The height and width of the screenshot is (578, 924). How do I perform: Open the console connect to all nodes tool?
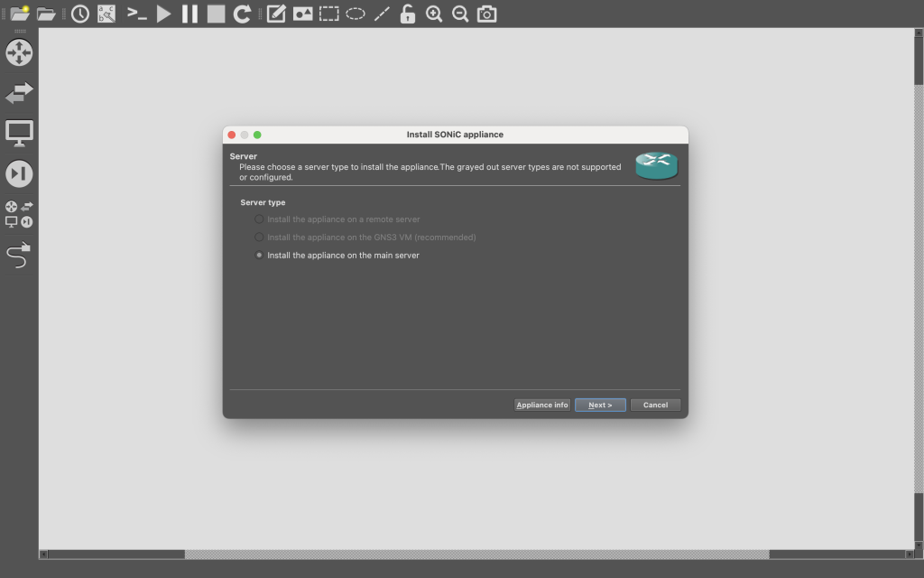click(136, 14)
